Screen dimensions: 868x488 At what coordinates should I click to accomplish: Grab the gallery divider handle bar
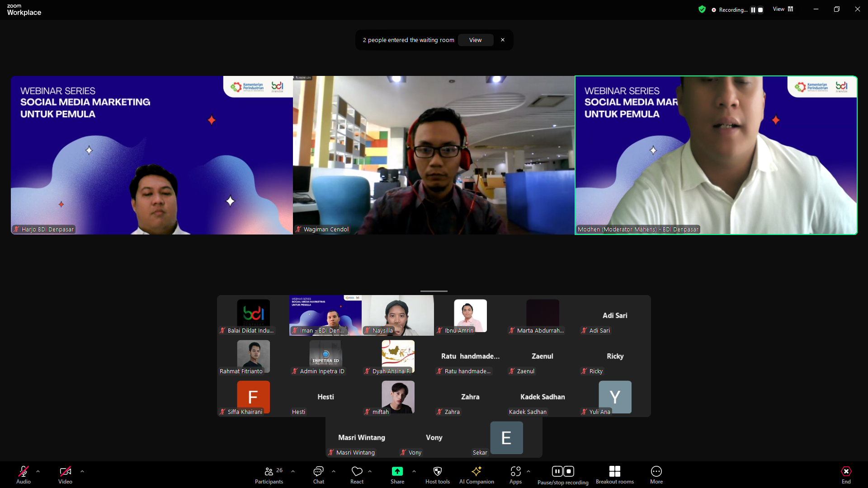pyautogui.click(x=434, y=291)
